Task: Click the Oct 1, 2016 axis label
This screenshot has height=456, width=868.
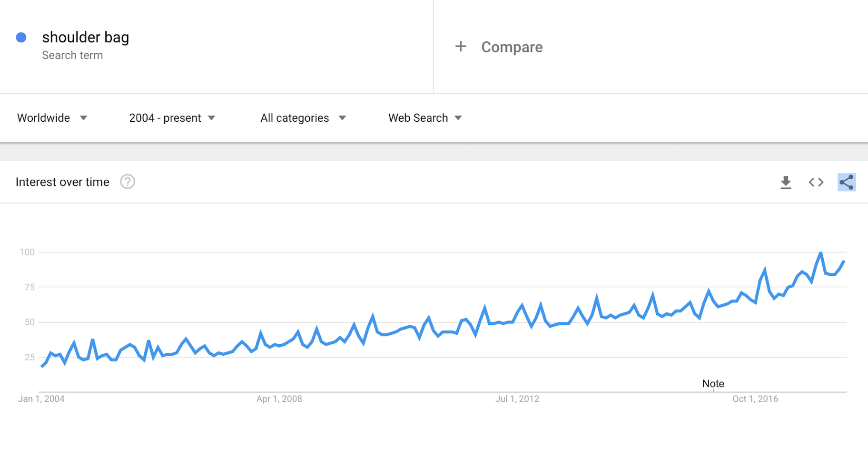Action: [x=755, y=399]
